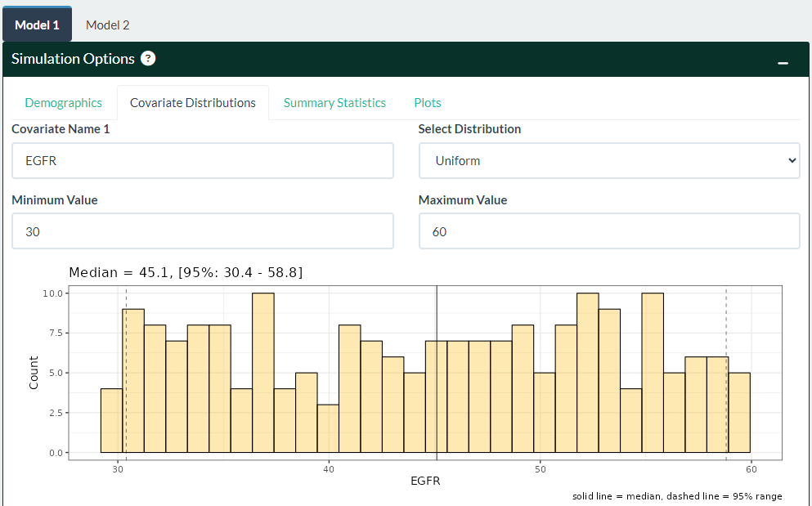
Task: Click the Simulation Options header title
Action: [73, 59]
